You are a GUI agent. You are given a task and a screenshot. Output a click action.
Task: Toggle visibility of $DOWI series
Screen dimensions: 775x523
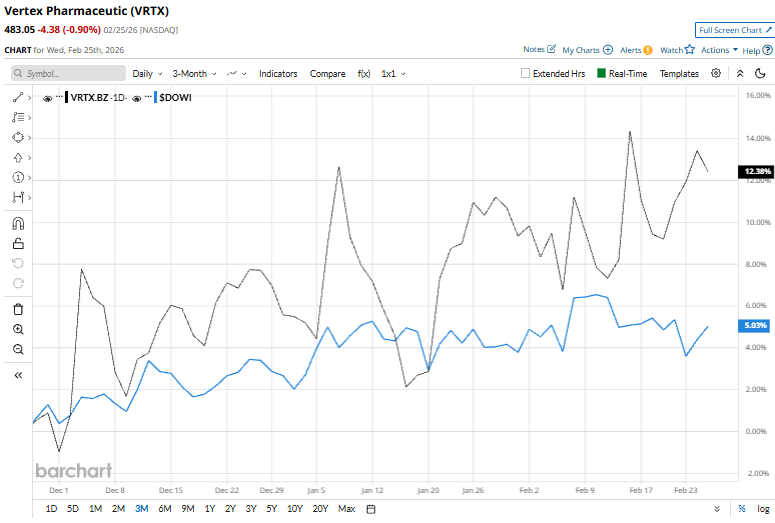pyautogui.click(x=136, y=98)
